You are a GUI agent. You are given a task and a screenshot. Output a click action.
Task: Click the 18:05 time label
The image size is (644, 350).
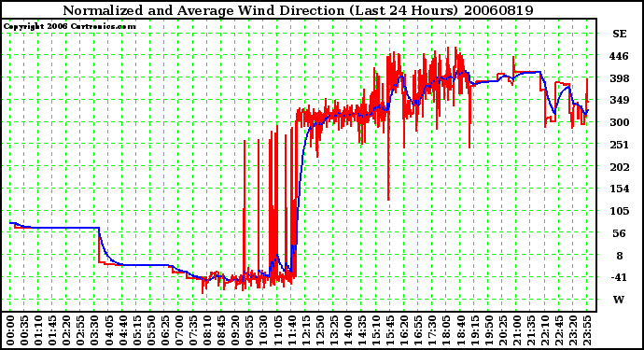[x=446, y=330]
